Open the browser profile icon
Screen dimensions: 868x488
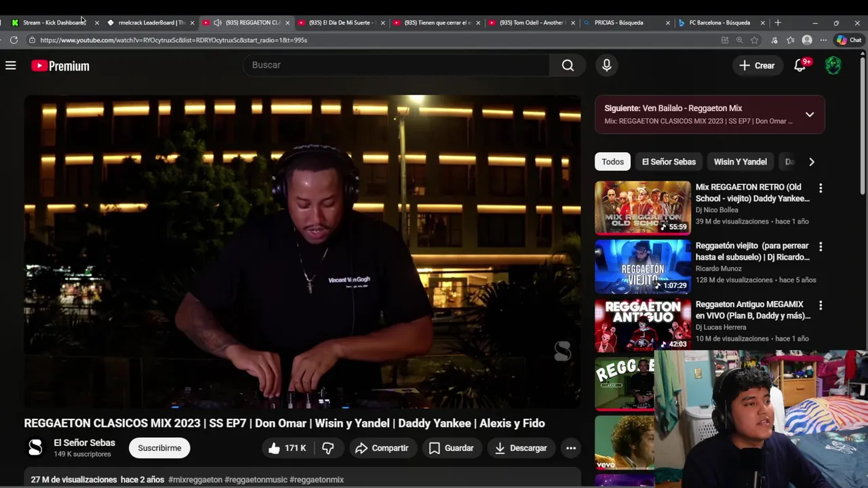[807, 40]
